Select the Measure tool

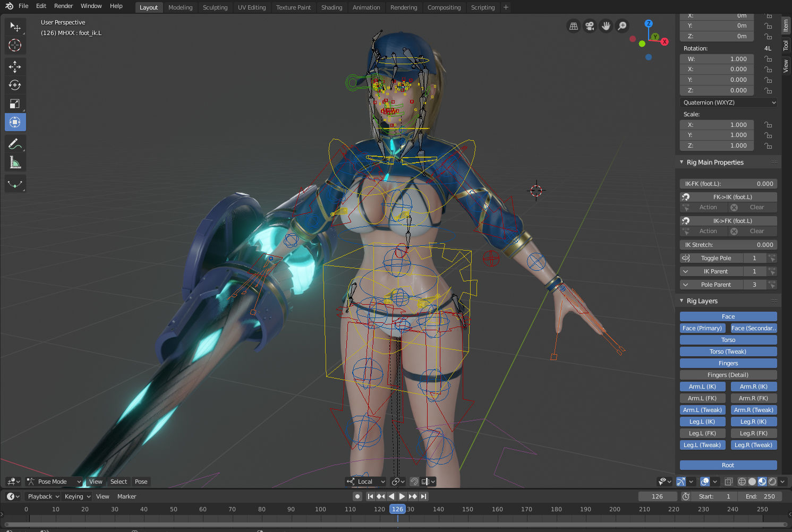(x=15, y=162)
